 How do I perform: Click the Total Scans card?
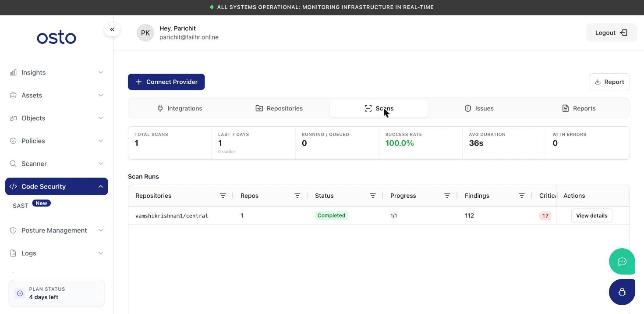170,143
